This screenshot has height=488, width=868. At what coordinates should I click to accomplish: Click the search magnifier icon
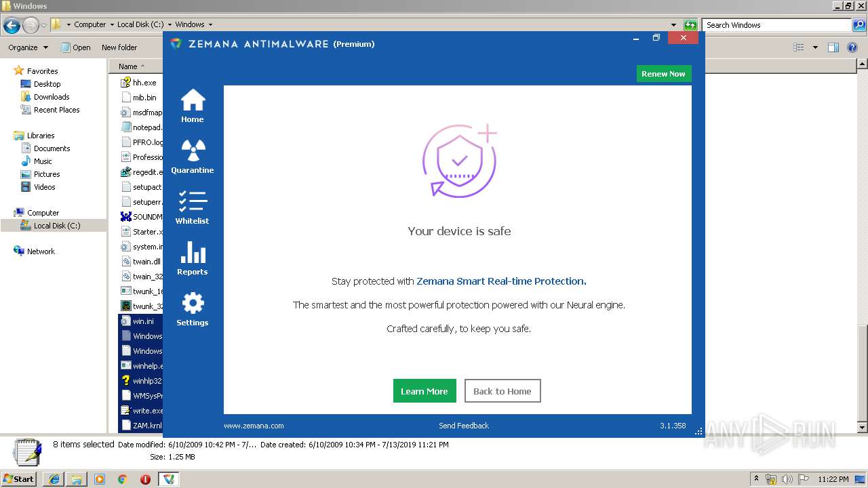859,25
